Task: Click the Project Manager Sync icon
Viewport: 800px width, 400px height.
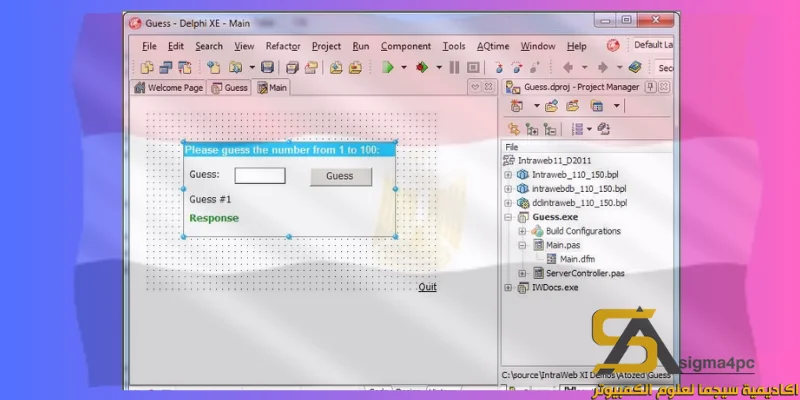Action: (x=513, y=130)
